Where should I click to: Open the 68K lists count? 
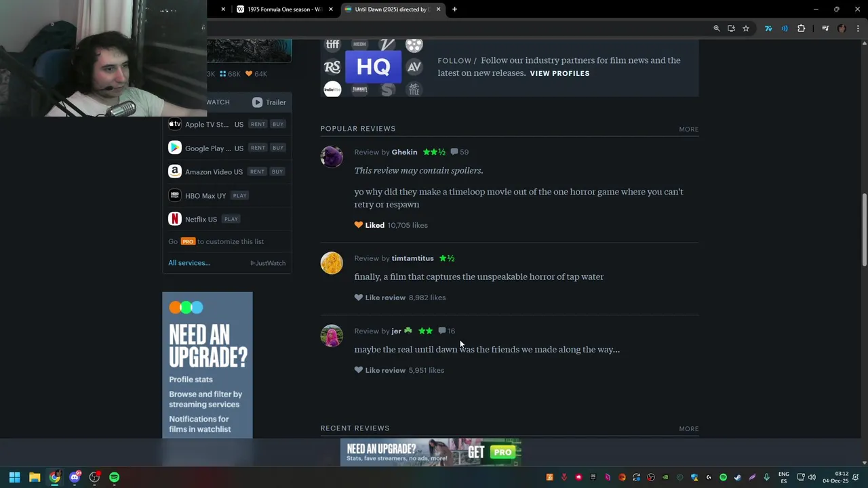[230, 74]
